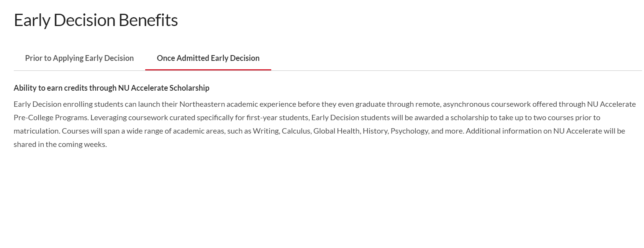
Task: Click the Early Decision Benefits page heading
Action: (x=96, y=20)
